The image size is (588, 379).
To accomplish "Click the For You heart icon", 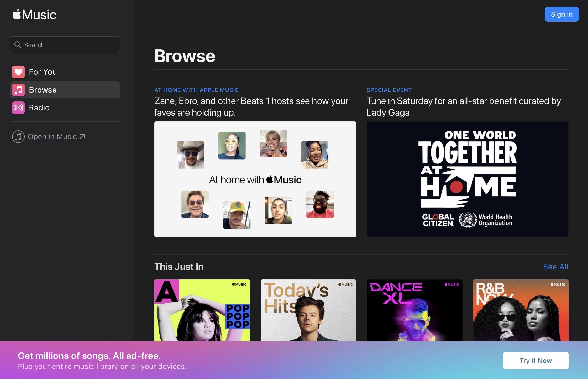I will [x=18, y=72].
